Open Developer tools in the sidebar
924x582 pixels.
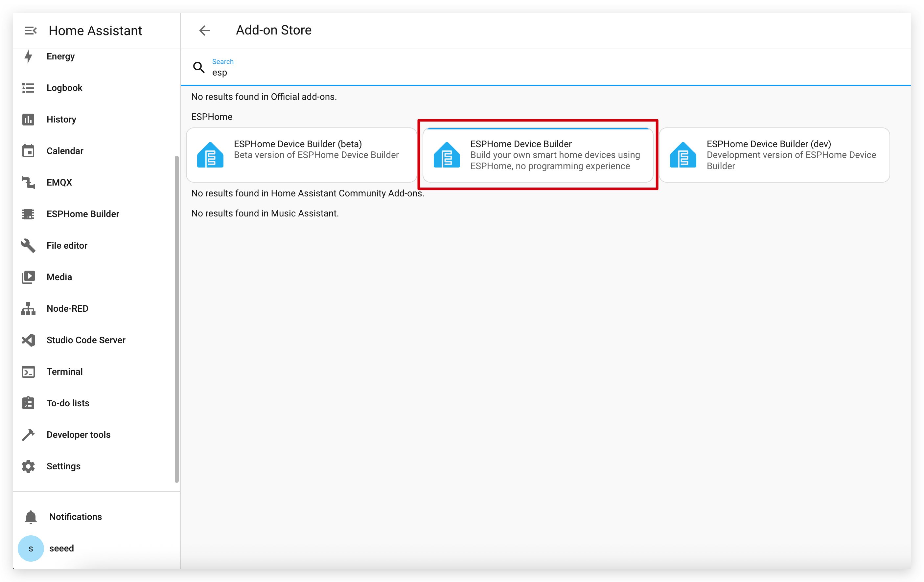pyautogui.click(x=96, y=435)
